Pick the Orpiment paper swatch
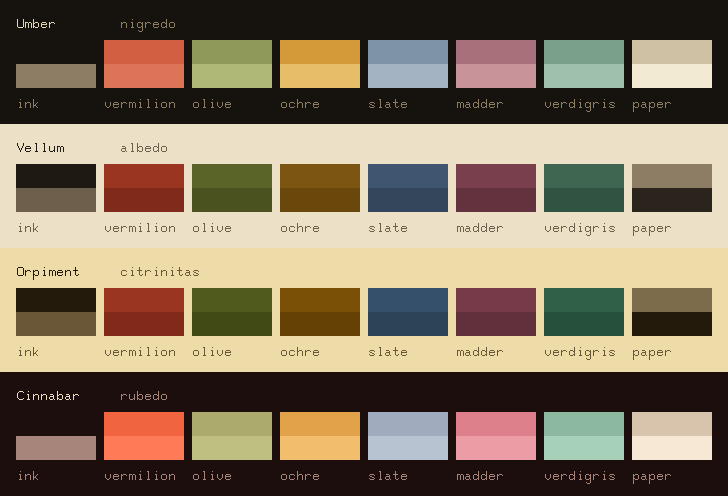The height and width of the screenshot is (496, 728). [672, 312]
